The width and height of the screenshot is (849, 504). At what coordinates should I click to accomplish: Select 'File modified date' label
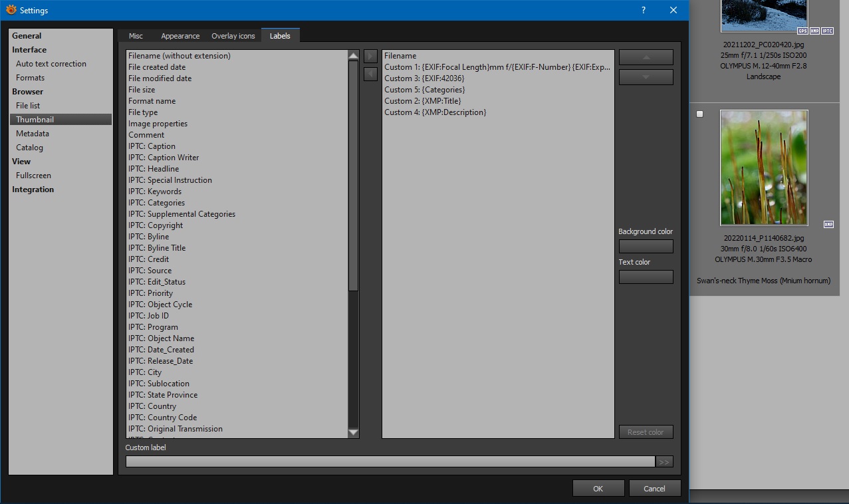[160, 78]
